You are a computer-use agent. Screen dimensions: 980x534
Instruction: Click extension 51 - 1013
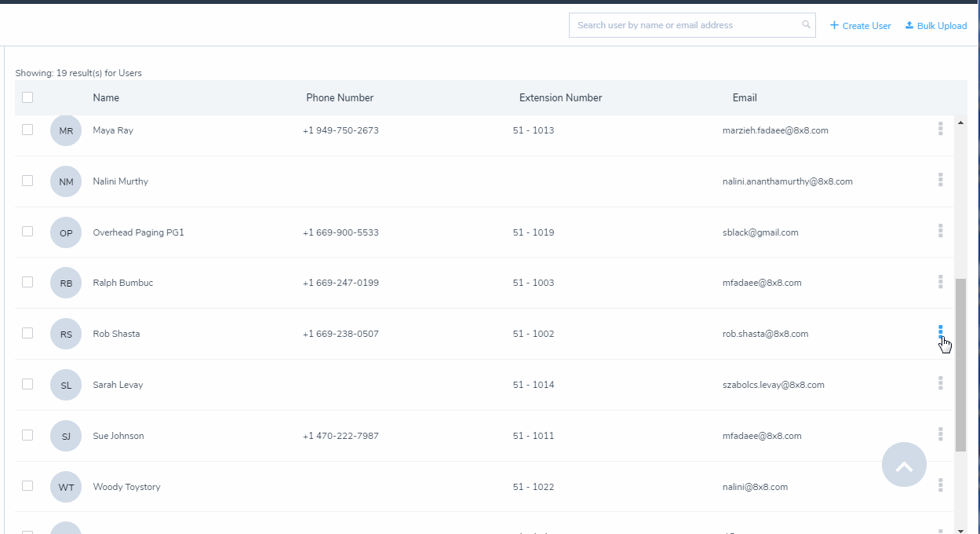pyautogui.click(x=534, y=130)
